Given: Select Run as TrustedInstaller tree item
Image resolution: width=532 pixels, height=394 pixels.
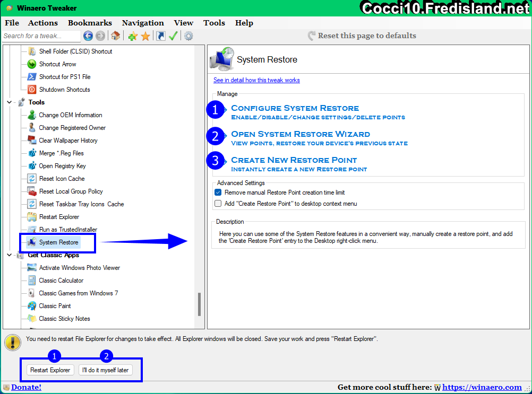Looking at the screenshot, I should point(68,230).
